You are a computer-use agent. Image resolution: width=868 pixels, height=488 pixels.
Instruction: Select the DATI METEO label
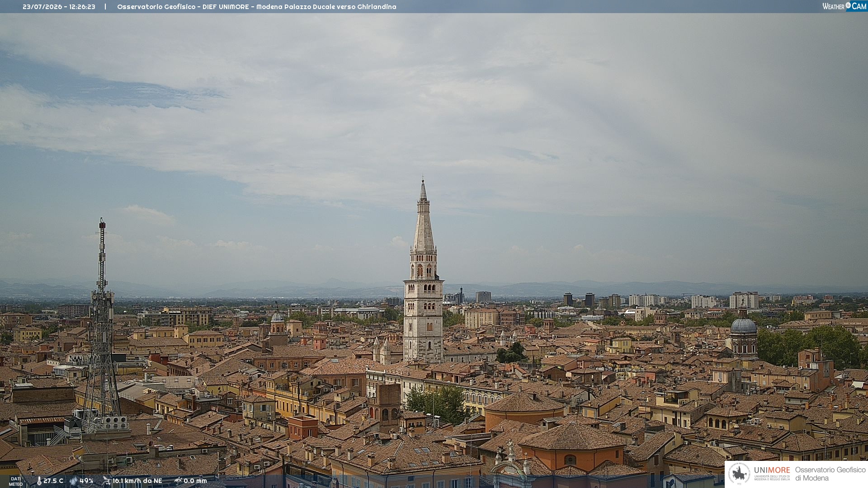pos(16,481)
